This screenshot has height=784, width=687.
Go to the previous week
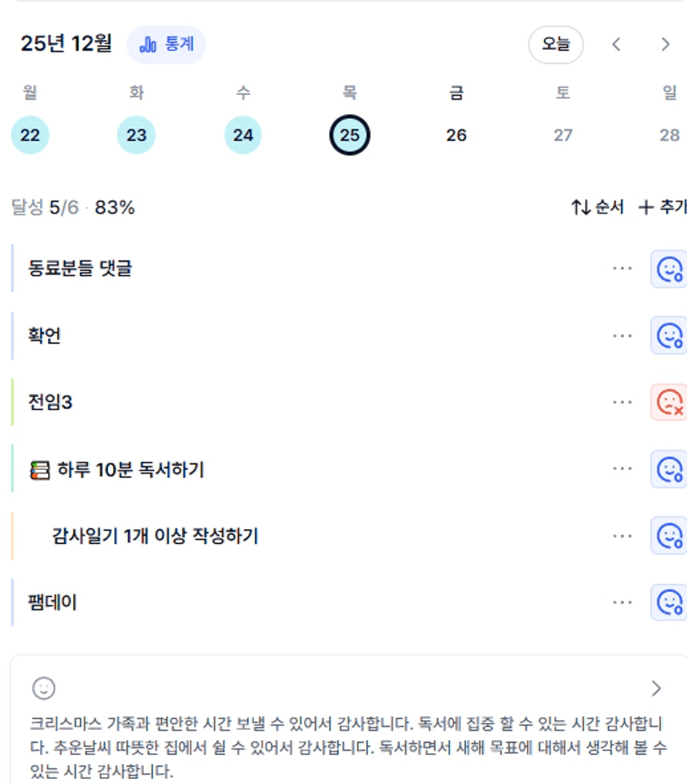pos(616,45)
